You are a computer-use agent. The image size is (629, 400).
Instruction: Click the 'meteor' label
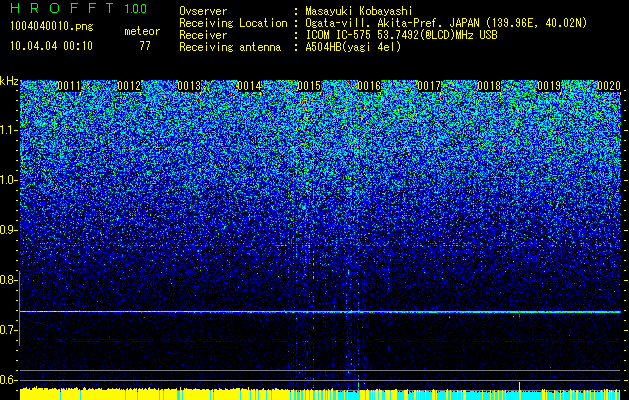point(142,31)
